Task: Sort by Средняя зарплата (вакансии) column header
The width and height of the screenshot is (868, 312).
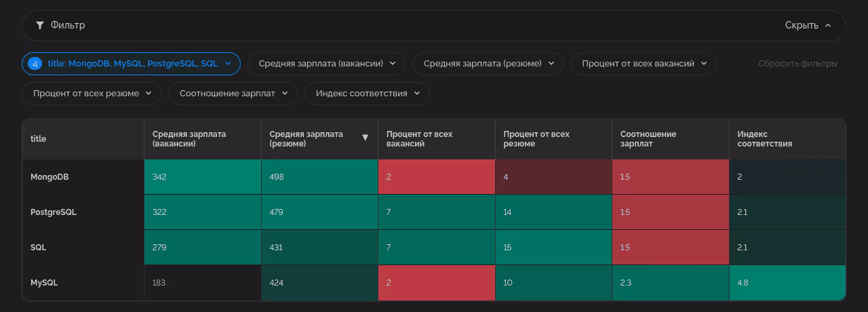Action: point(189,138)
